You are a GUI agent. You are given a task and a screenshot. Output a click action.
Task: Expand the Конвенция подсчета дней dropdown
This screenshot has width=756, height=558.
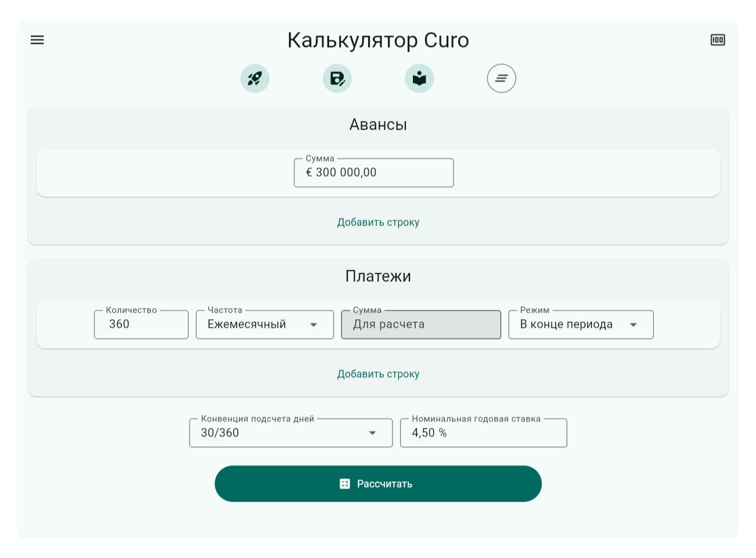pyautogui.click(x=291, y=432)
